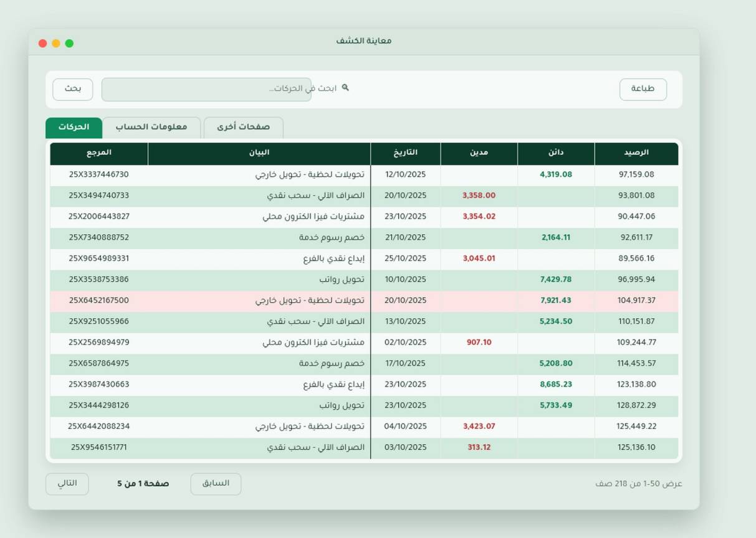The image size is (756, 538).
Task: Select highlighted reference 25X6452167500
Action: pyautogui.click(x=99, y=301)
